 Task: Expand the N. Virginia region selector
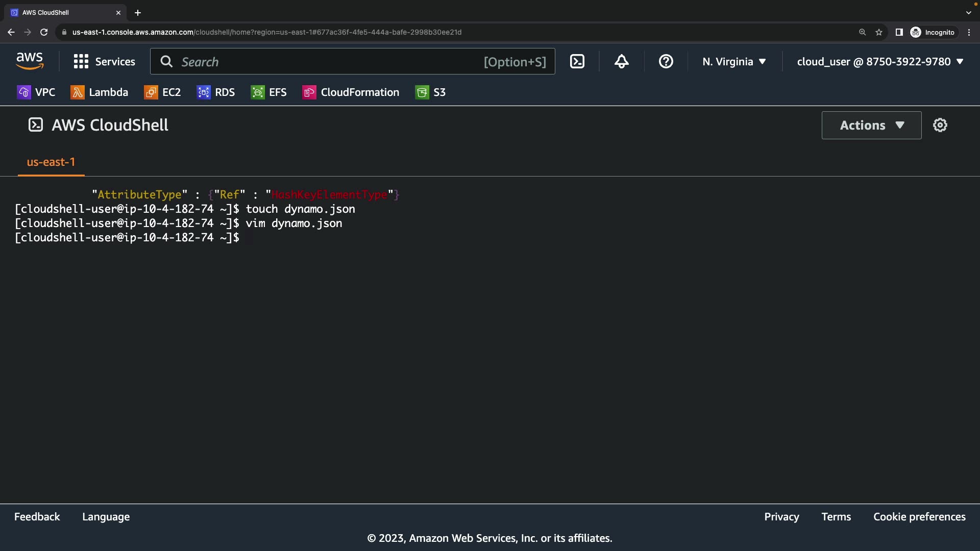(x=734, y=62)
